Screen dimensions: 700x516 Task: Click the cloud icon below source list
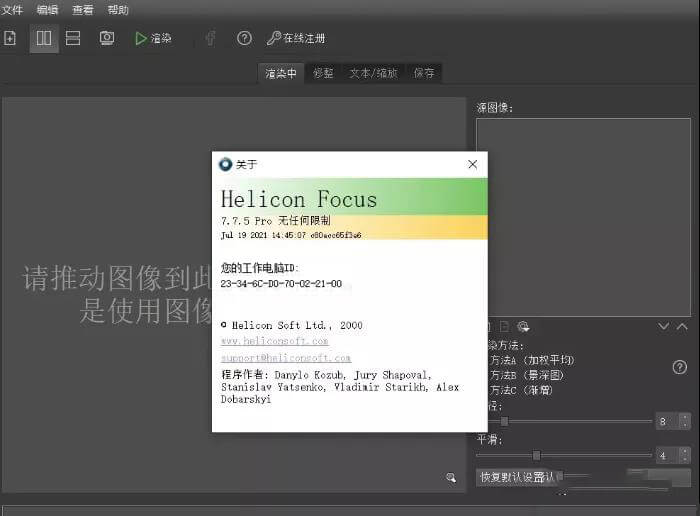(523, 327)
